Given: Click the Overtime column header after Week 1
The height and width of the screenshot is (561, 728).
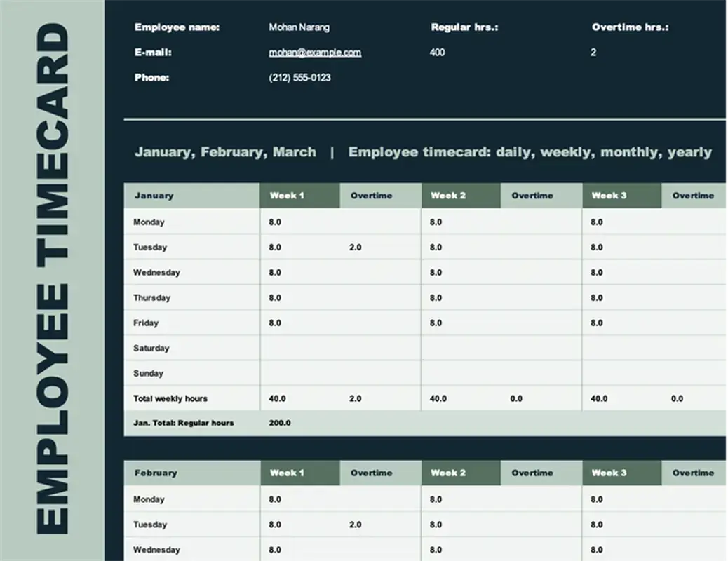Looking at the screenshot, I should 372,196.
